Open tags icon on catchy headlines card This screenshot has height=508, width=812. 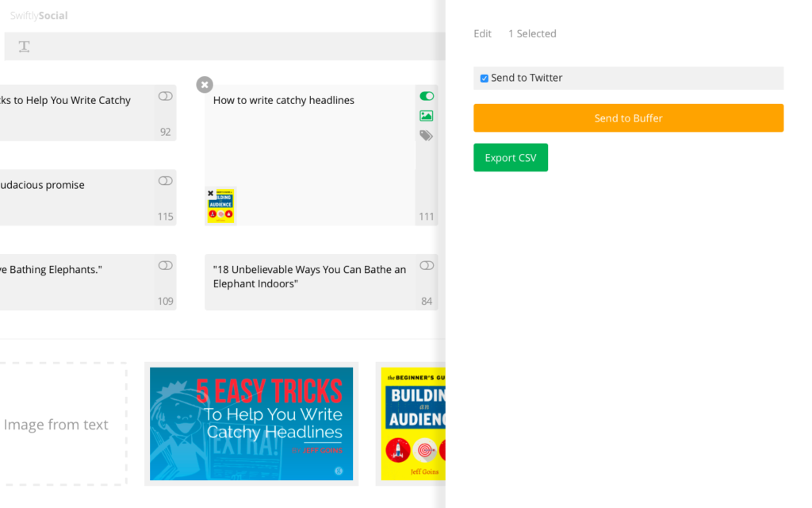tap(426, 135)
